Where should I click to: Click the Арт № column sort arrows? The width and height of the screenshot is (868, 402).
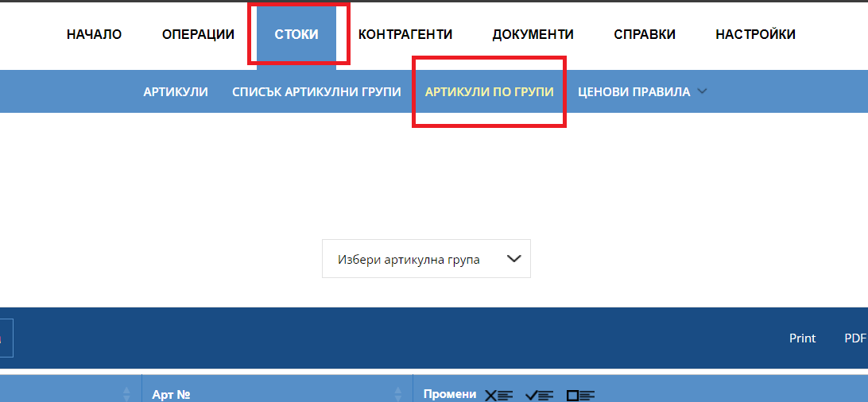pyautogui.click(x=397, y=394)
